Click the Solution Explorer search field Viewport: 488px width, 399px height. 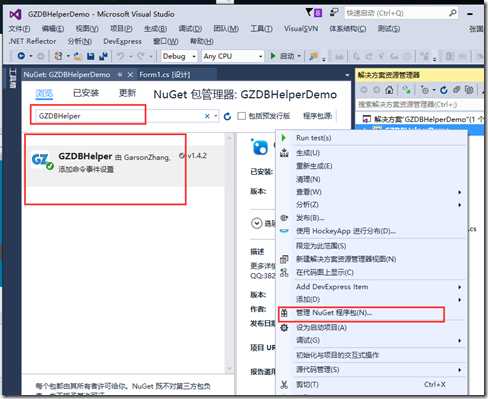tap(420, 105)
